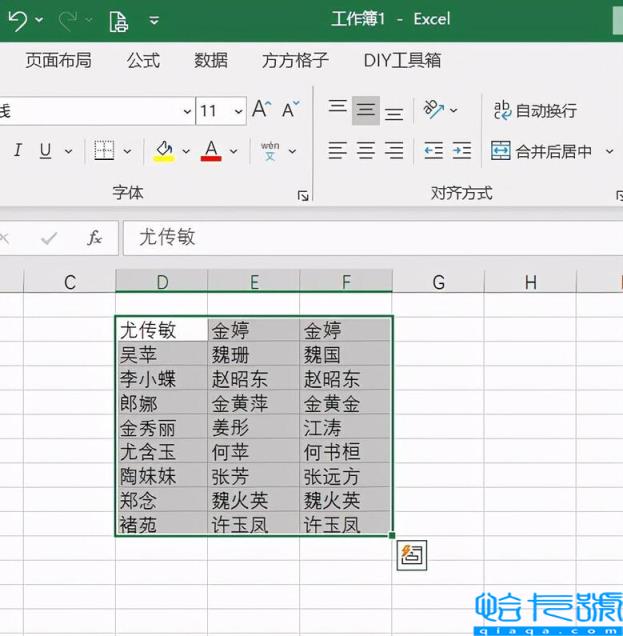This screenshot has width=623, height=636.
Task: Select cell containing 陶妹妹
Action: (162, 475)
